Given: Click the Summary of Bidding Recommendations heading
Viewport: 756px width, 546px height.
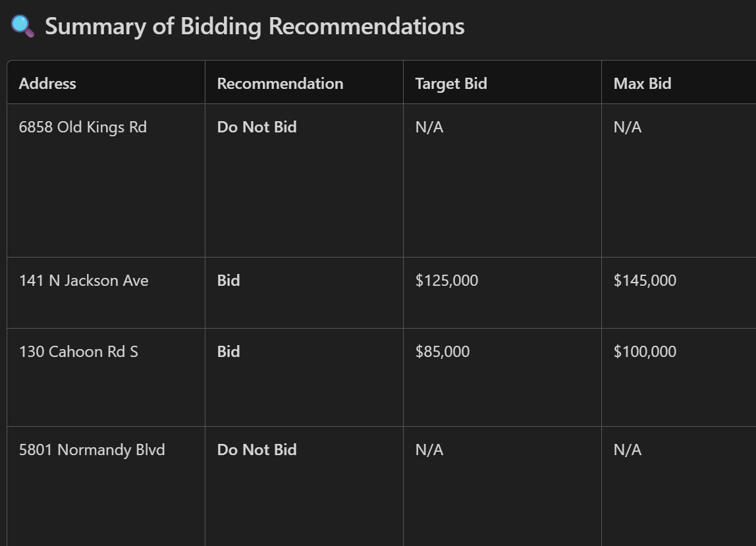Looking at the screenshot, I should (x=254, y=26).
